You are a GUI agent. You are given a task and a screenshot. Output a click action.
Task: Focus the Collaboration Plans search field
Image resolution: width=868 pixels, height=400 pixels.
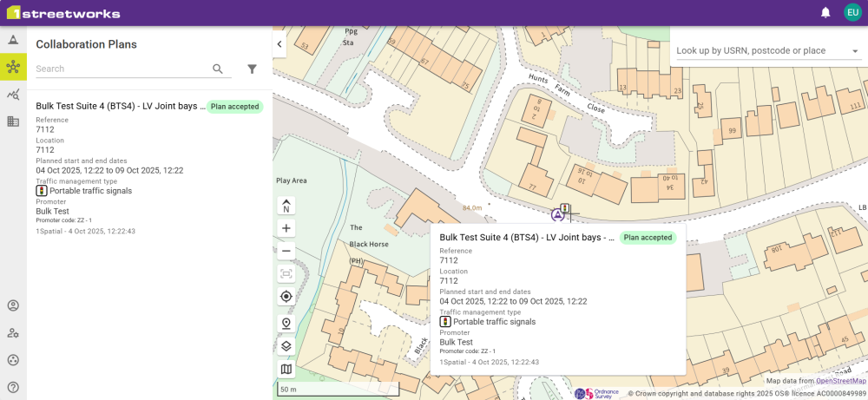[122, 69]
